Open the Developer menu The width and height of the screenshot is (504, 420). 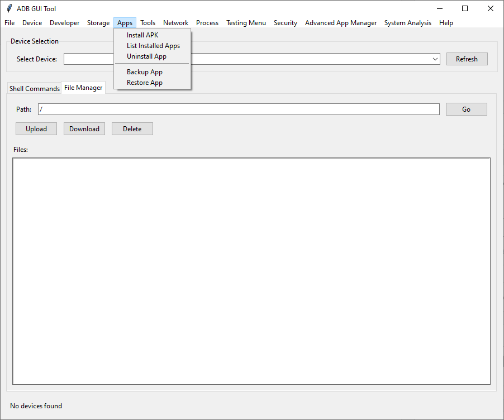click(x=64, y=23)
